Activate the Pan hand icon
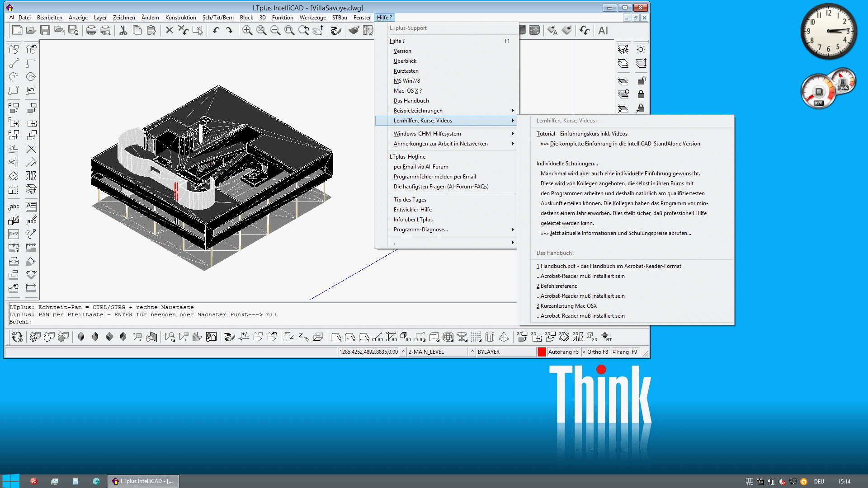The height and width of the screenshot is (488, 868). pyautogui.click(x=318, y=30)
